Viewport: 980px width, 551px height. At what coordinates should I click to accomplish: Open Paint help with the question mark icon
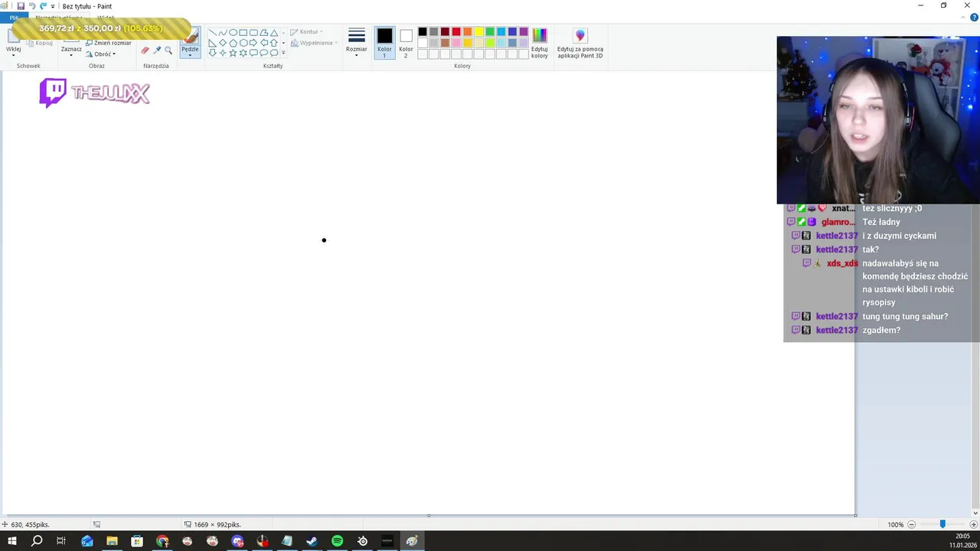[x=974, y=17]
